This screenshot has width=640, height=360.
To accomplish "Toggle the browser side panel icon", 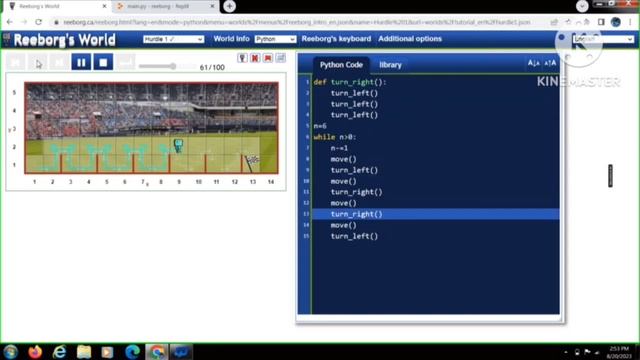I will point(601,22).
